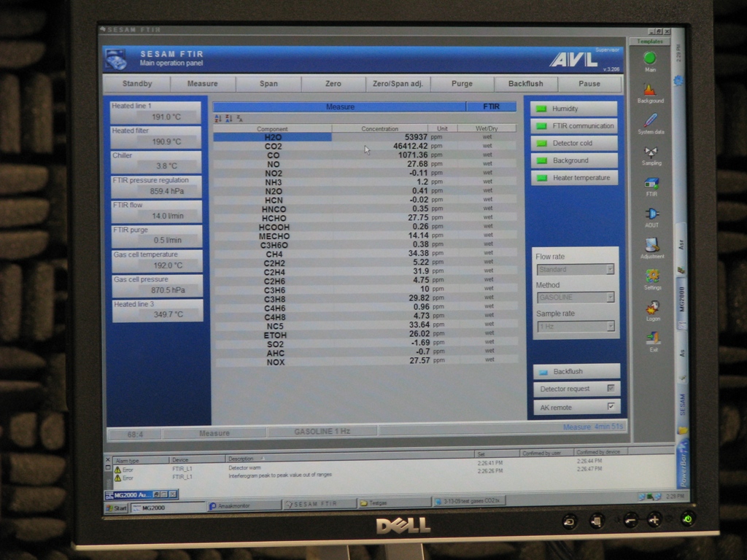
Task: Start the Purge mode
Action: pyautogui.click(x=462, y=84)
